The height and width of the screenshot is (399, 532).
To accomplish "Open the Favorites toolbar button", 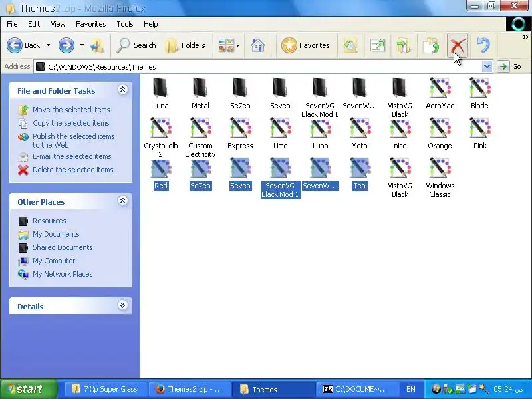I will 305,45.
